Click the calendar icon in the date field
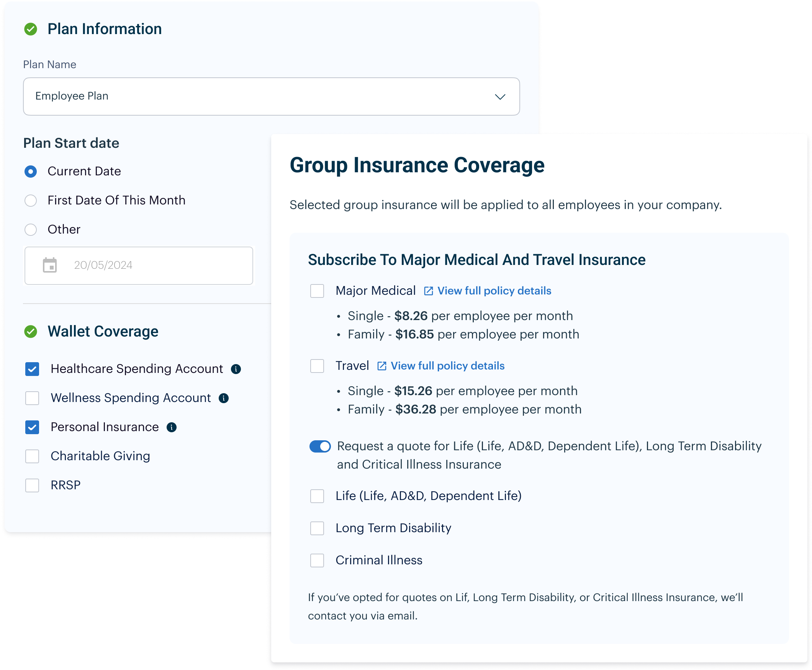Screen dimensions: 812x670 50,265
